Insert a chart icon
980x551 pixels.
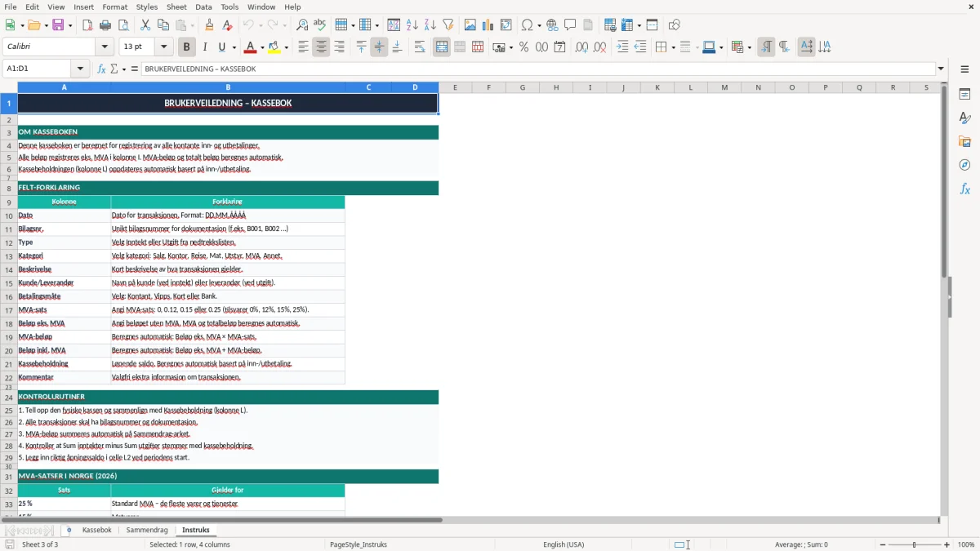tap(488, 25)
